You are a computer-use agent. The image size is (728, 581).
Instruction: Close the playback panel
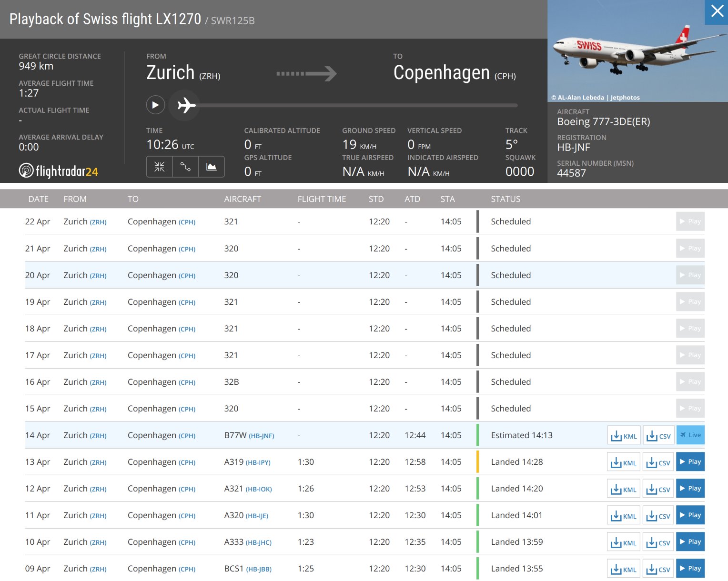(x=717, y=11)
